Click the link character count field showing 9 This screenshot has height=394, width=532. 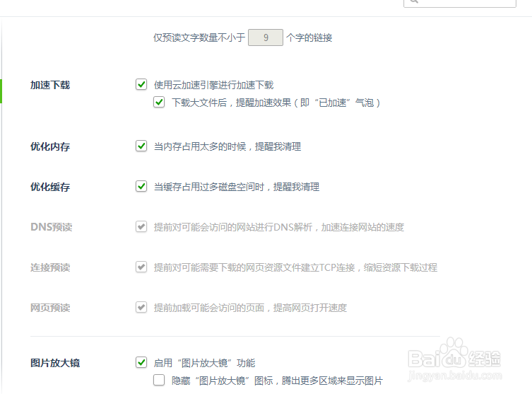pyautogui.click(x=266, y=37)
